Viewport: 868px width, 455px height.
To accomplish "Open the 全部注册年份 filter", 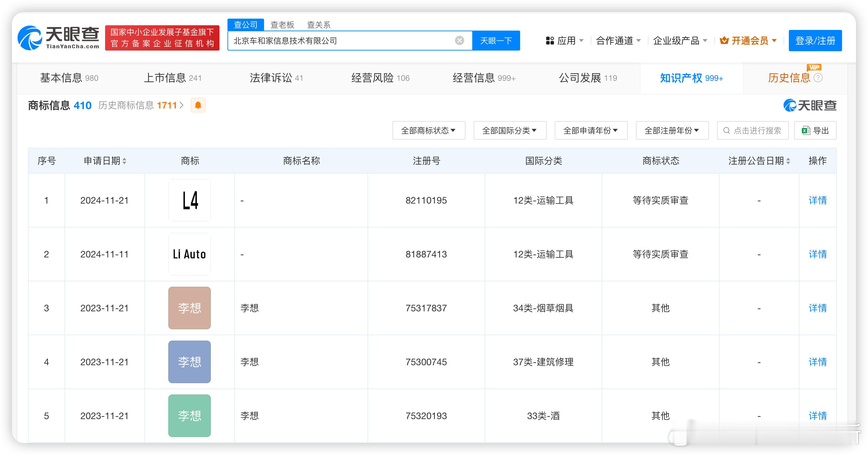I will 672,130.
